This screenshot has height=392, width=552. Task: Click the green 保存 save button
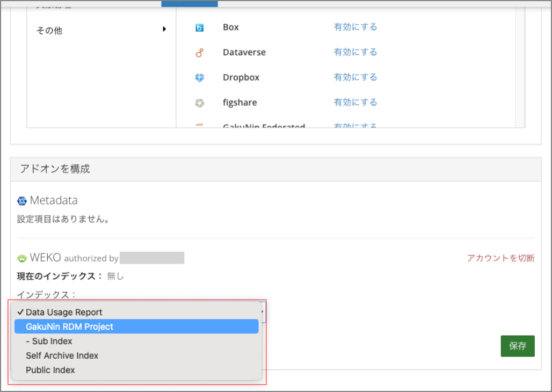[517, 346]
